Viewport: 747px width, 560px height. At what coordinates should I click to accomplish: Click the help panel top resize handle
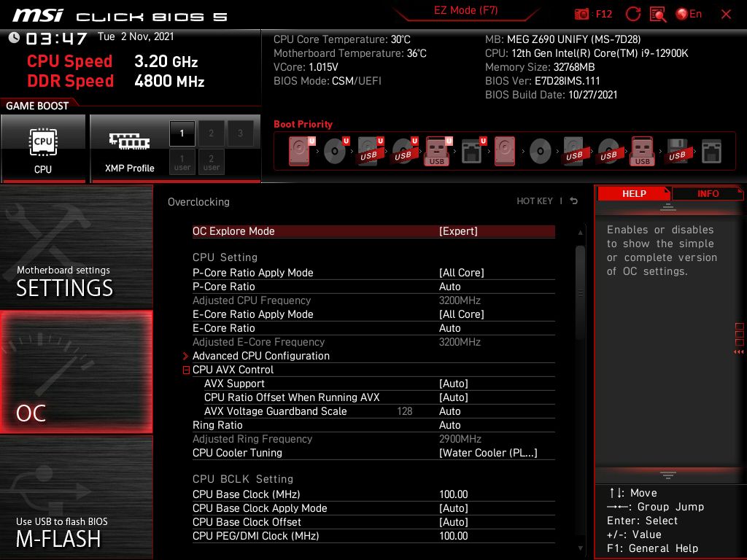(668, 207)
